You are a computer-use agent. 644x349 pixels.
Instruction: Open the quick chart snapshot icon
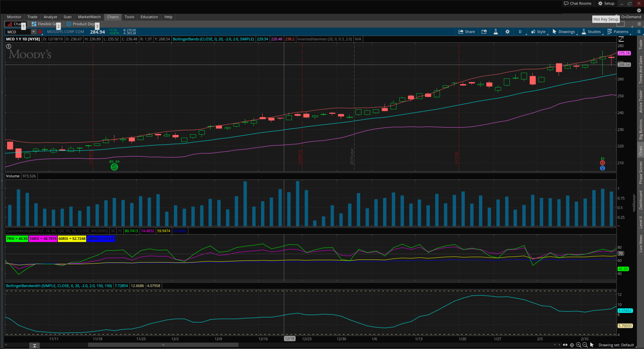click(484, 32)
